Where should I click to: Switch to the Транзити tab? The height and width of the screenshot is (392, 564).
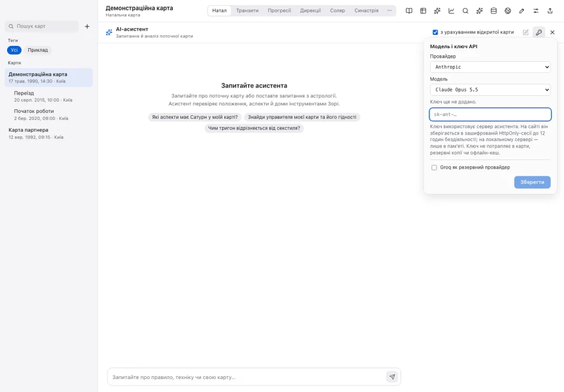pos(247,11)
